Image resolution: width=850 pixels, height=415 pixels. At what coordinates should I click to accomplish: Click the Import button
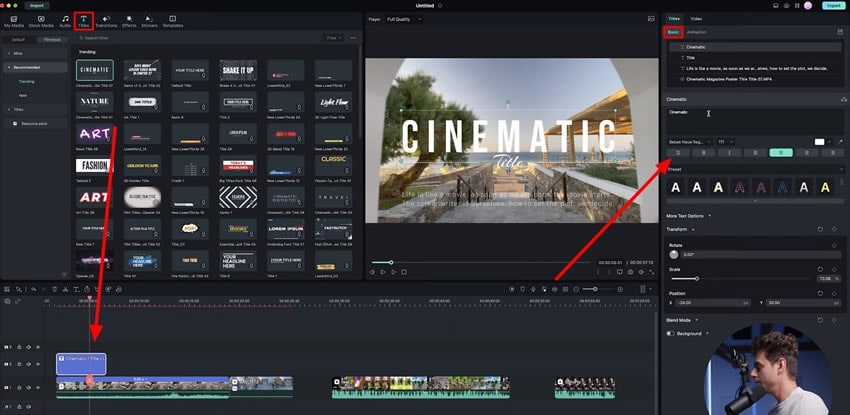point(37,5)
